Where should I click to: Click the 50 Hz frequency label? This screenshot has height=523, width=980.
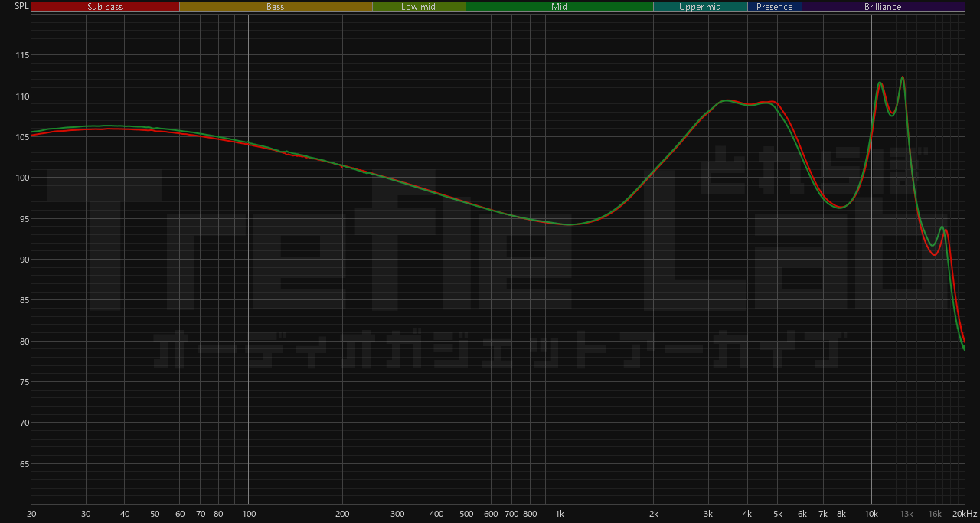(155, 514)
